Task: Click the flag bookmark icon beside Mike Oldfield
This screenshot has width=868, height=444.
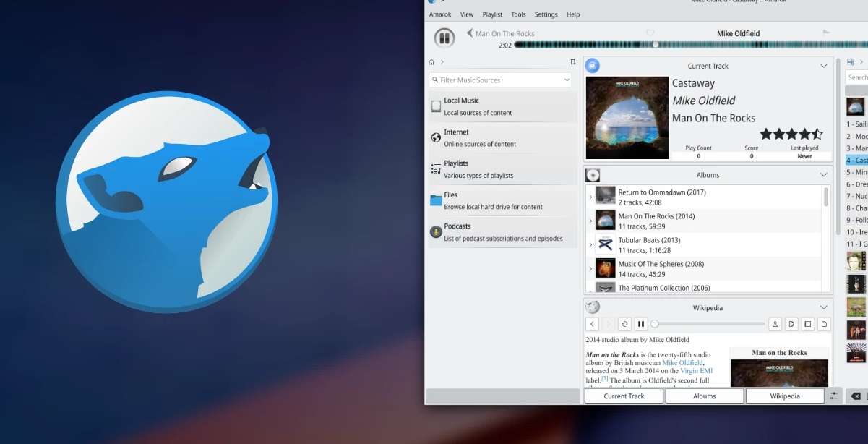Action: coord(826,33)
